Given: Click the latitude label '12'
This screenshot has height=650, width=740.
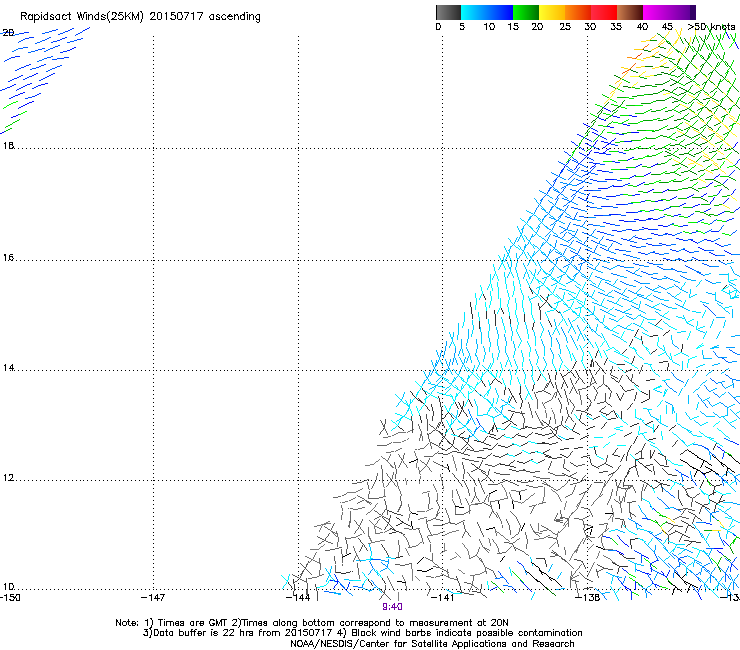Looking at the screenshot, I should tap(8, 478).
